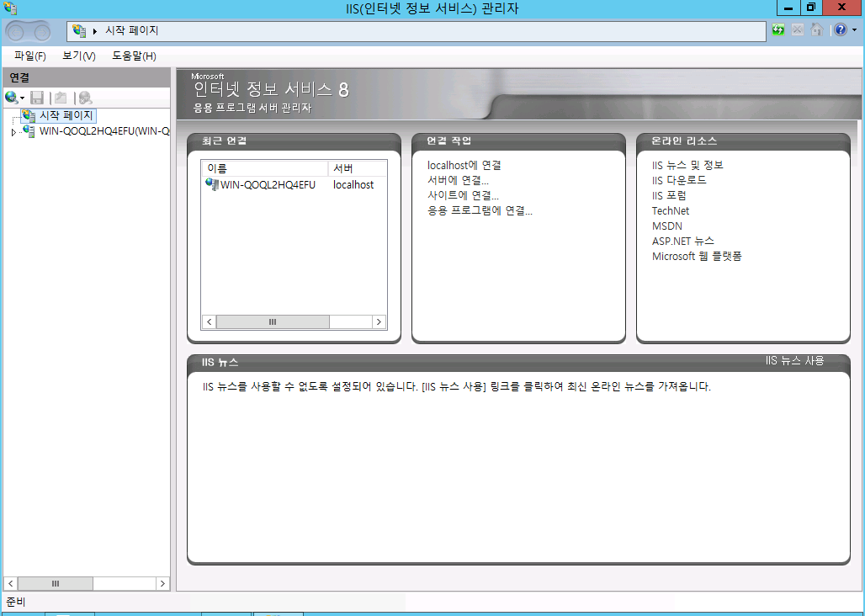The image size is (865, 616).
Task: Click the 이름 column header
Action: click(x=265, y=168)
